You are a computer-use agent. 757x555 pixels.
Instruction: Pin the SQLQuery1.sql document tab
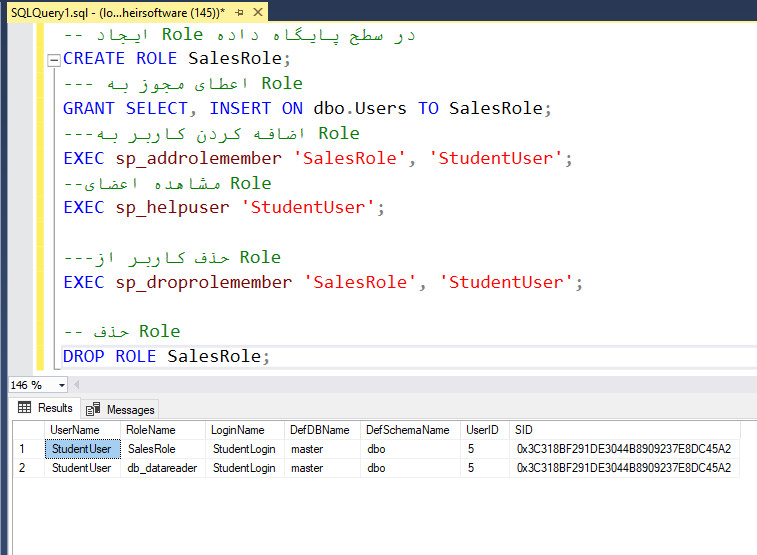tap(239, 13)
